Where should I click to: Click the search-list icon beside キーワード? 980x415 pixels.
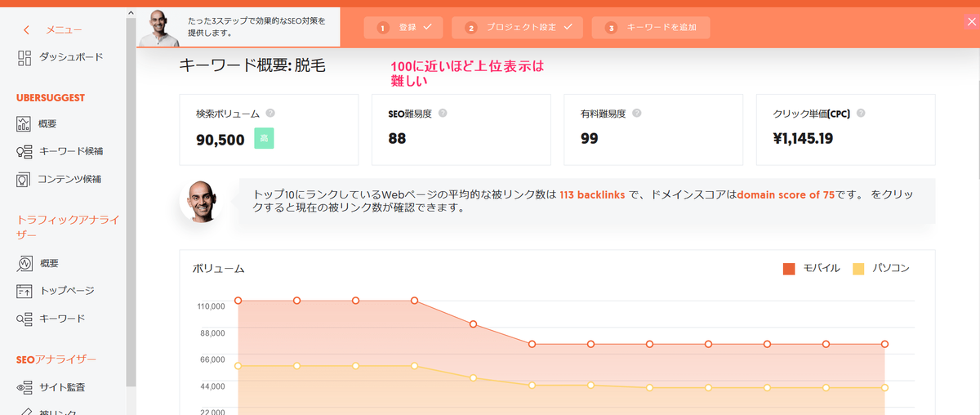tap(24, 318)
